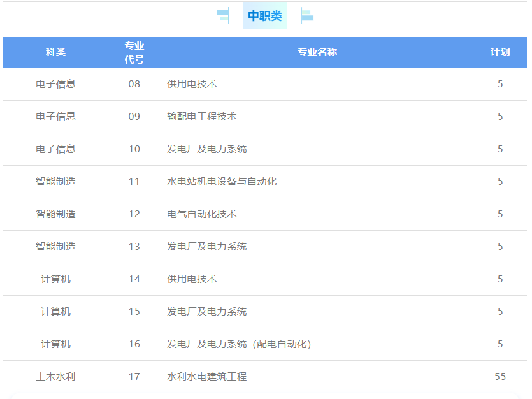Click major code 10
Viewport: 532px width, 399px height.
click(134, 149)
